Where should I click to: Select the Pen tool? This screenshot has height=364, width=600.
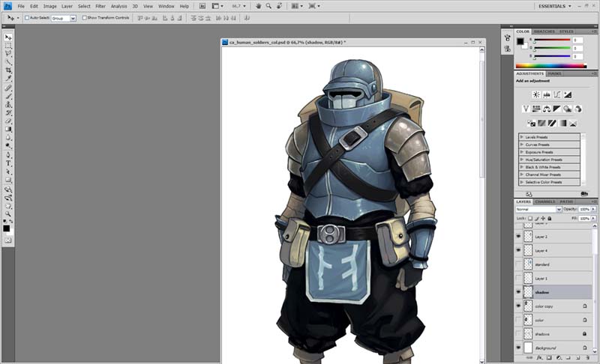tap(8, 155)
